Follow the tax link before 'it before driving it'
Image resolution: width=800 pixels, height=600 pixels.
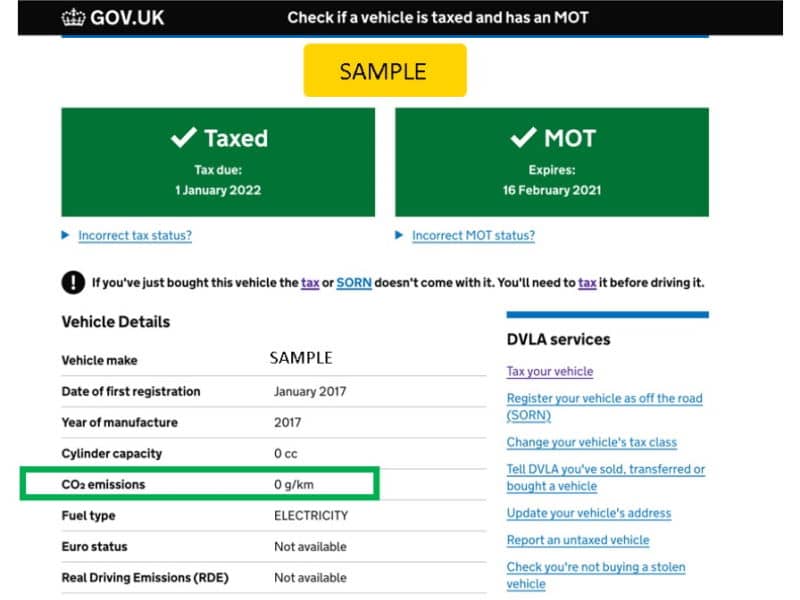587,283
